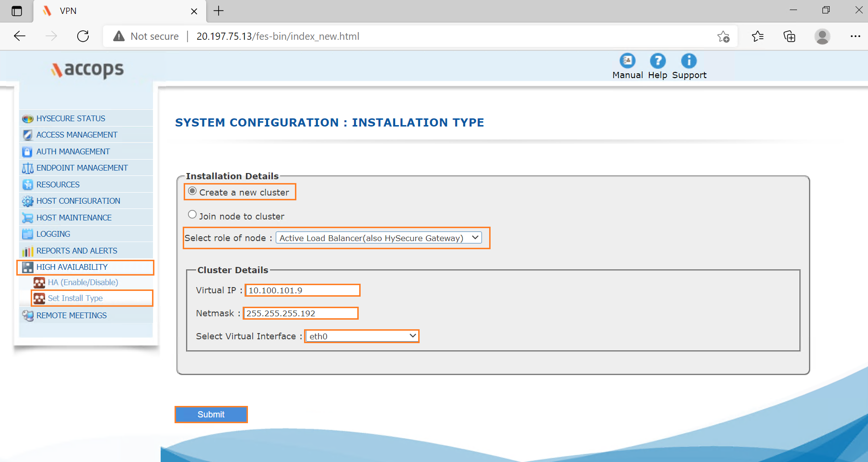Open the Manual icon in the header

point(627,61)
